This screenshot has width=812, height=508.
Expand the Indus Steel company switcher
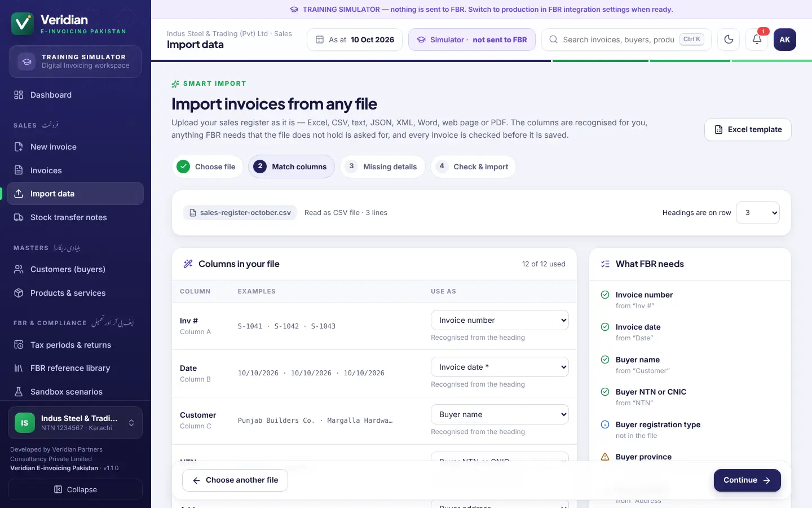pyautogui.click(x=75, y=423)
